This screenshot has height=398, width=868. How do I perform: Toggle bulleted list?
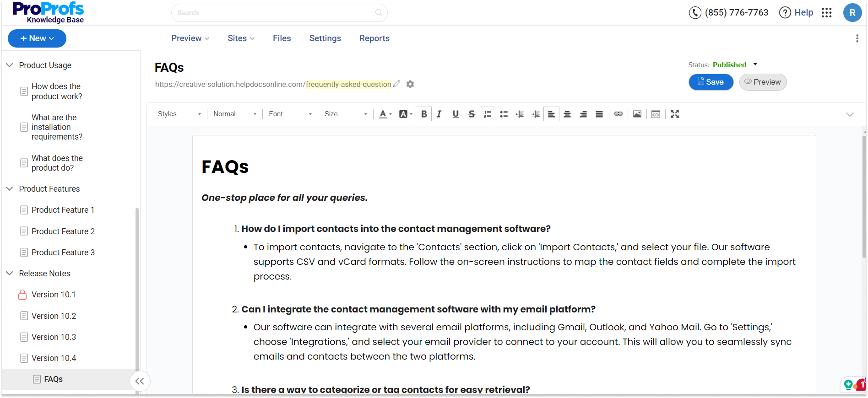[x=504, y=114]
